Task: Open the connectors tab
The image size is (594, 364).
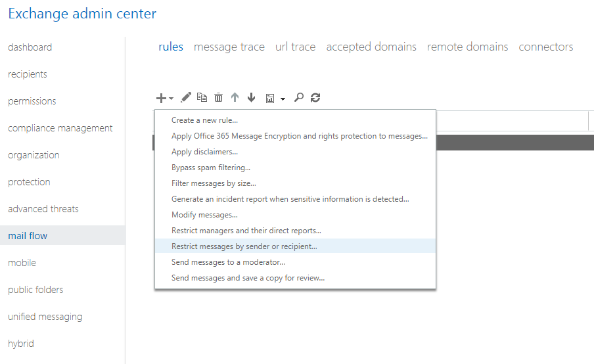Action: click(x=545, y=47)
